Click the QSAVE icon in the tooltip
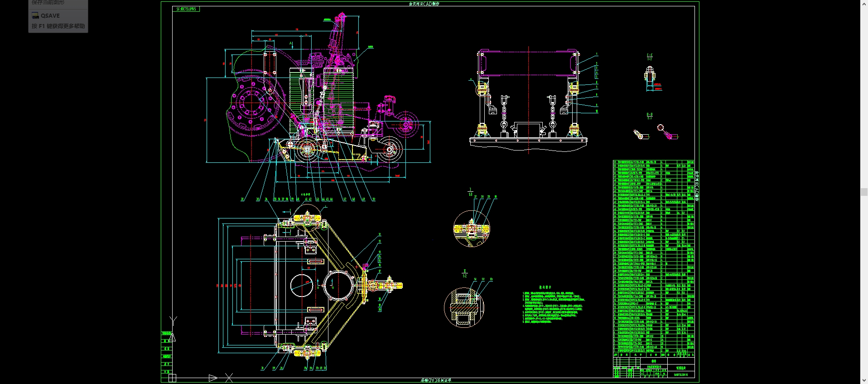The height and width of the screenshot is (384, 868). [x=35, y=15]
